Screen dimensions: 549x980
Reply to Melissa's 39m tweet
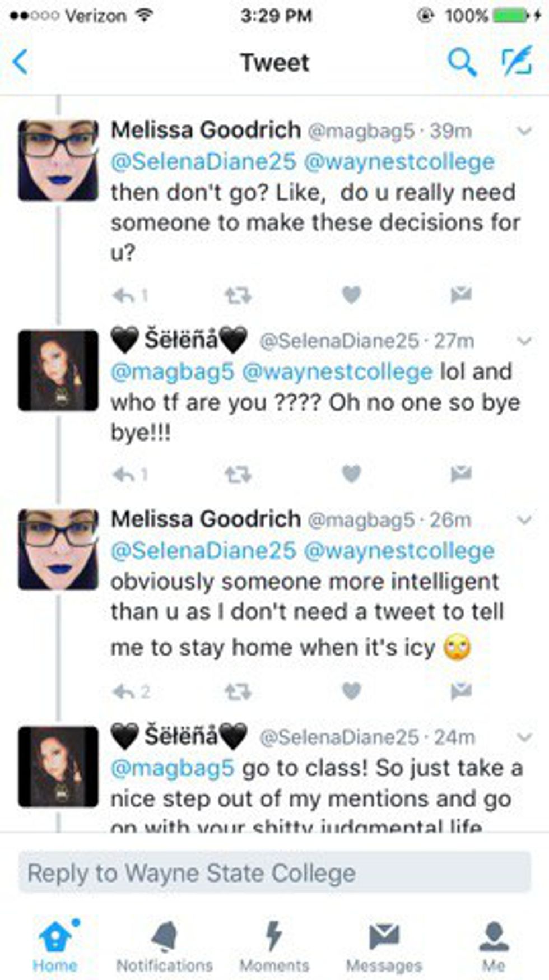123,295
